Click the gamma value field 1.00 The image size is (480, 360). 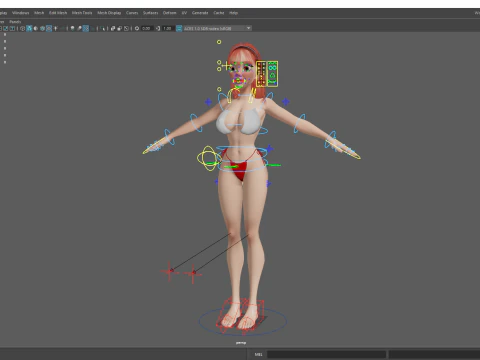click(x=167, y=28)
